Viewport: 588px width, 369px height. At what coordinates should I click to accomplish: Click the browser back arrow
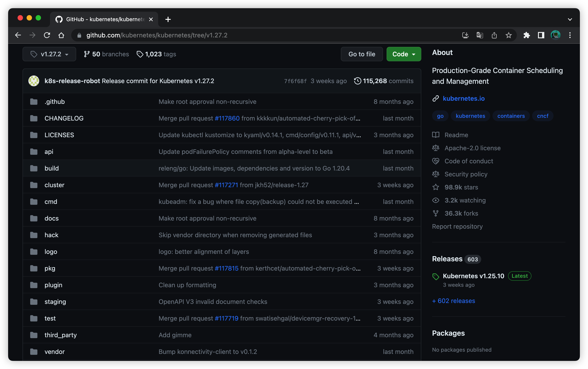18,35
